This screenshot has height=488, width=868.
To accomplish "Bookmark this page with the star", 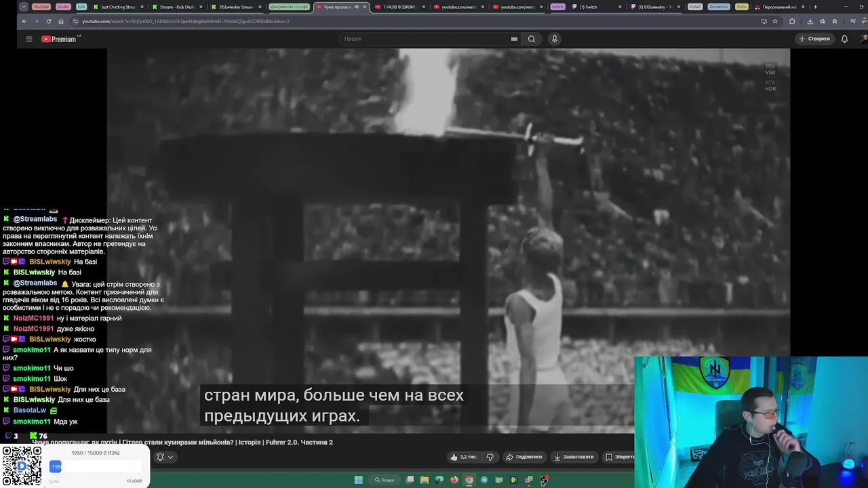I will pos(775,21).
